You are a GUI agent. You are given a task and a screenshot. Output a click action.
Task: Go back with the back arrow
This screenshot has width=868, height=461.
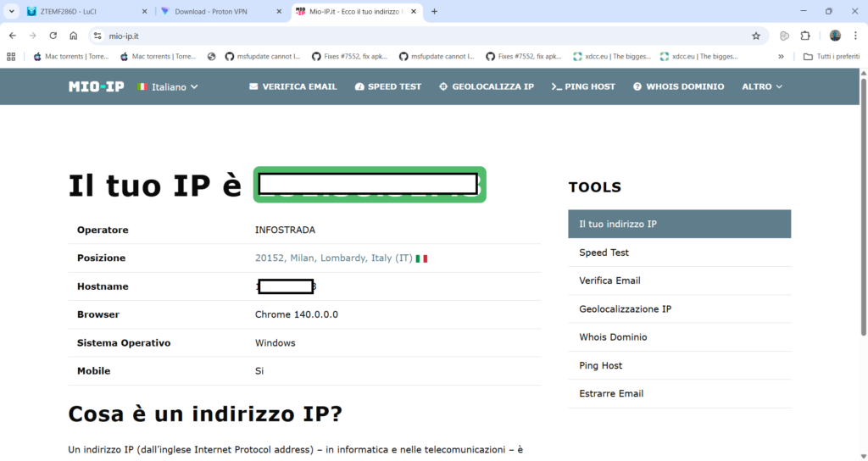click(x=13, y=36)
